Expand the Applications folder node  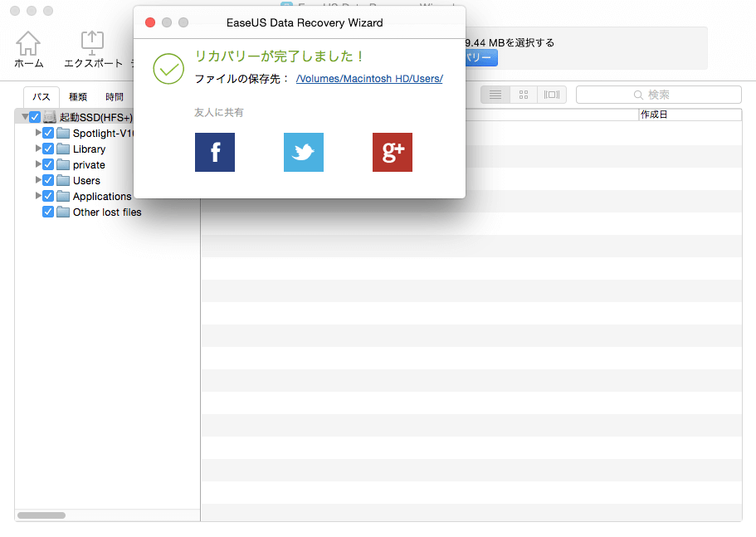[x=38, y=196]
